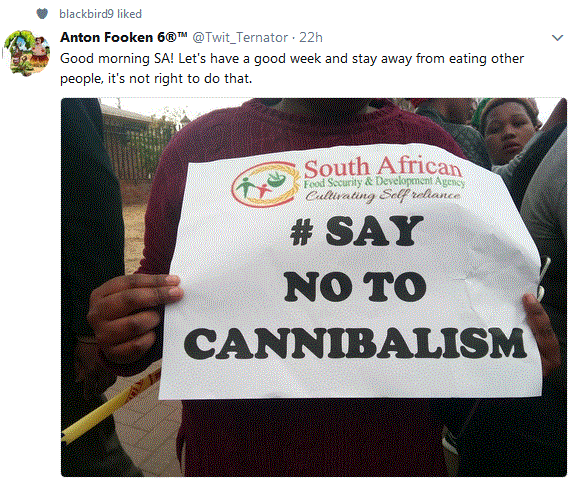Click the 'Cultivating Self reliance' slogan
The width and height of the screenshot is (574, 484).
coord(383,196)
